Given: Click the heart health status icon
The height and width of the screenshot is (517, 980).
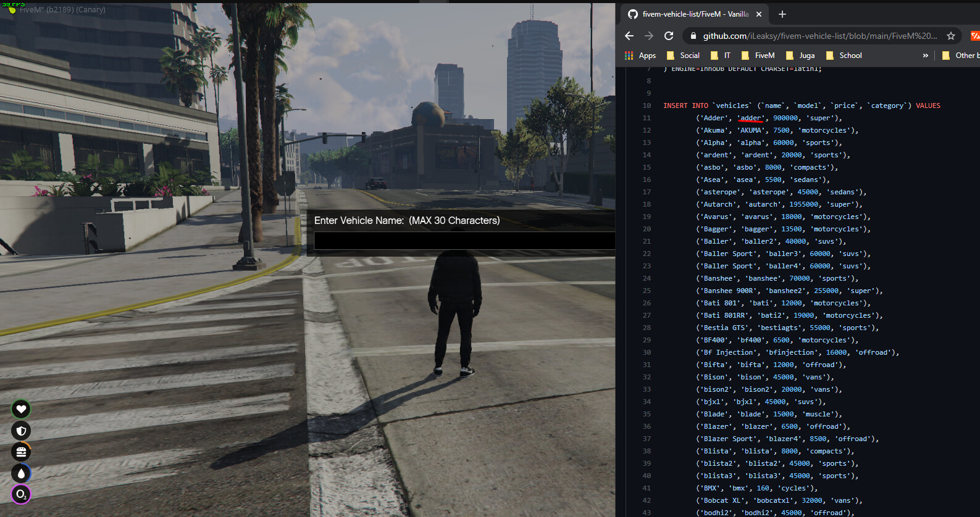Looking at the screenshot, I should click(21, 408).
